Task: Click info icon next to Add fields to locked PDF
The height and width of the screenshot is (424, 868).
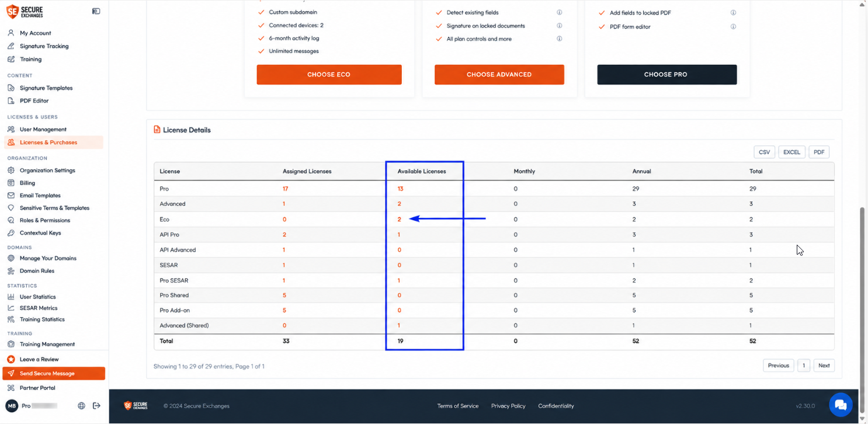Action: (733, 12)
